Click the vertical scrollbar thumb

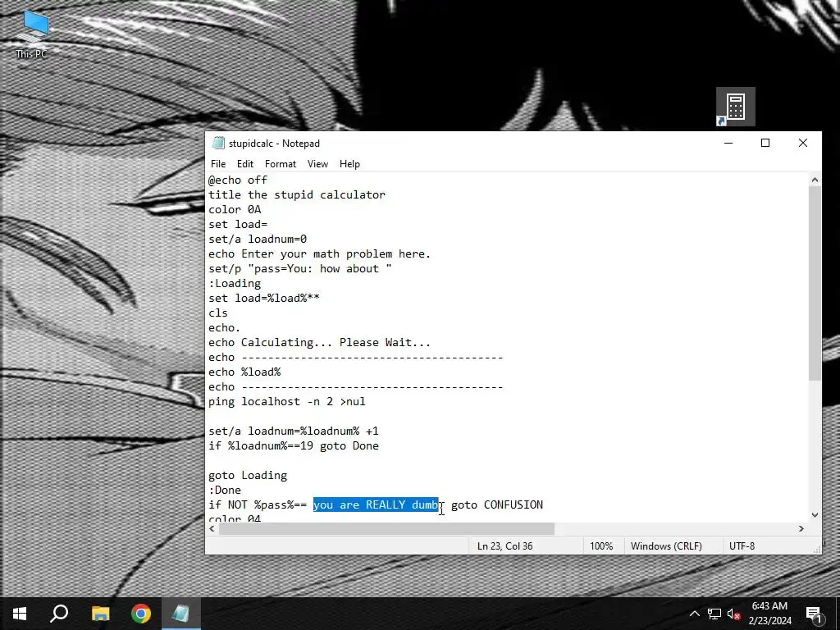tap(815, 284)
